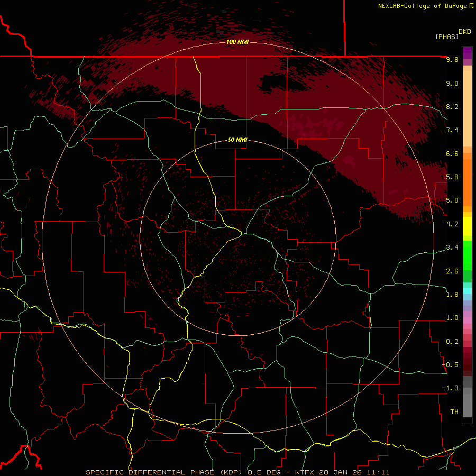Click the 5.0 value on the color scale

pyautogui.click(x=452, y=200)
